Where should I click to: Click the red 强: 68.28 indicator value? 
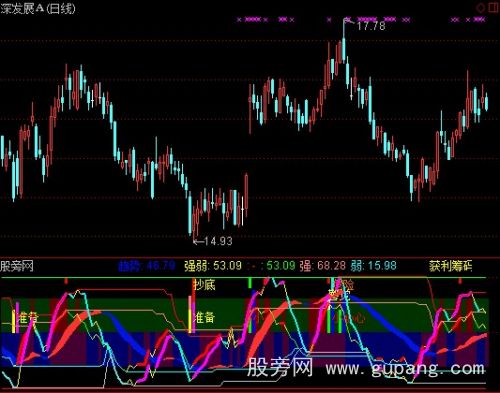323,266
